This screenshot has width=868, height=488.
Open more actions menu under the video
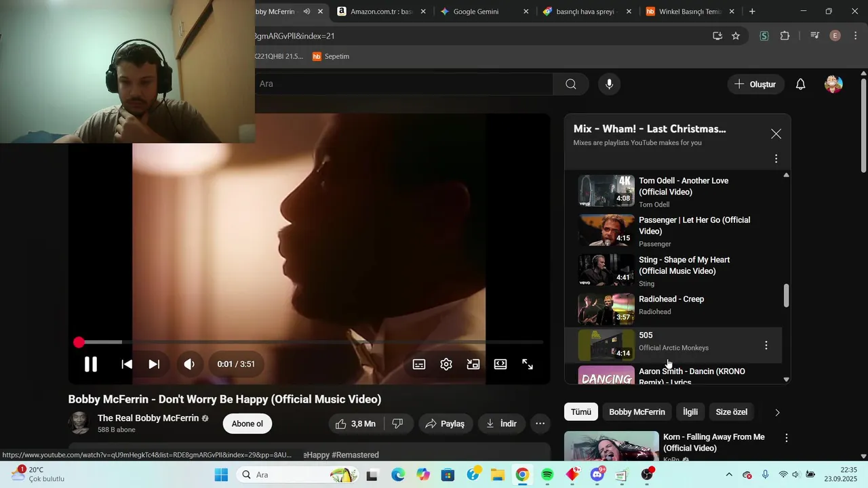(x=540, y=424)
